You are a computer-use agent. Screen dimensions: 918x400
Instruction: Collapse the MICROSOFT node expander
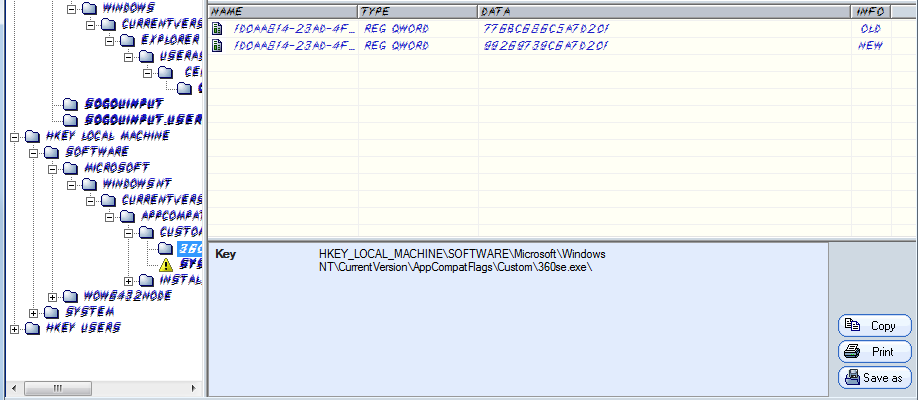coord(53,169)
